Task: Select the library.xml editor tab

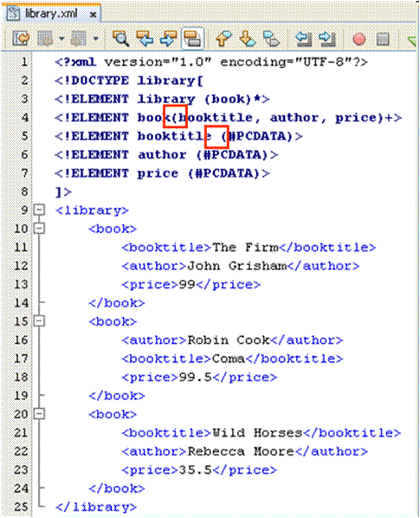Action: pos(51,14)
